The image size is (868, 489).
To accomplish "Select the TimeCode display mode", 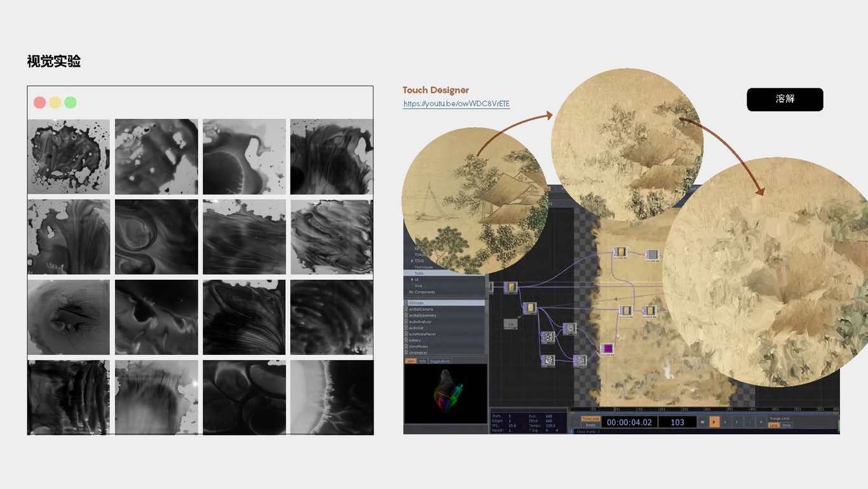I will 591,418.
